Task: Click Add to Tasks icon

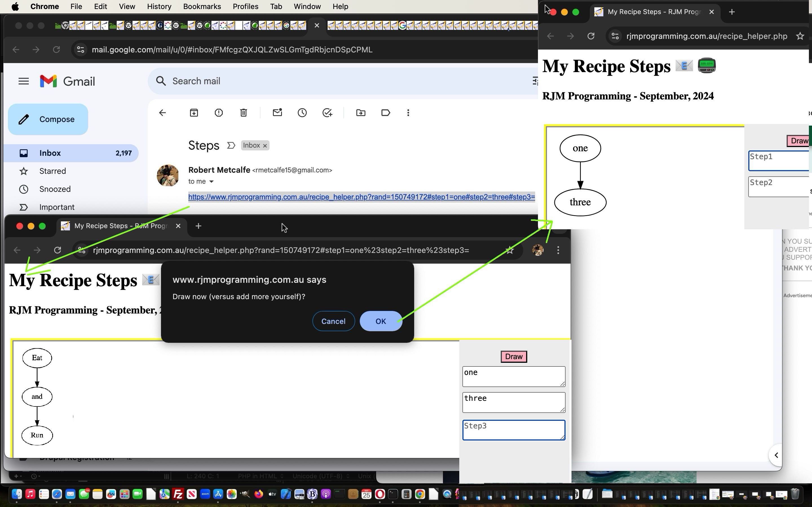Action: pyautogui.click(x=327, y=113)
